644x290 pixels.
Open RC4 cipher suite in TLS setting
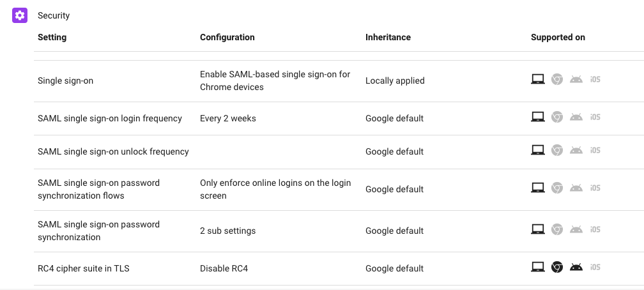[83, 268]
